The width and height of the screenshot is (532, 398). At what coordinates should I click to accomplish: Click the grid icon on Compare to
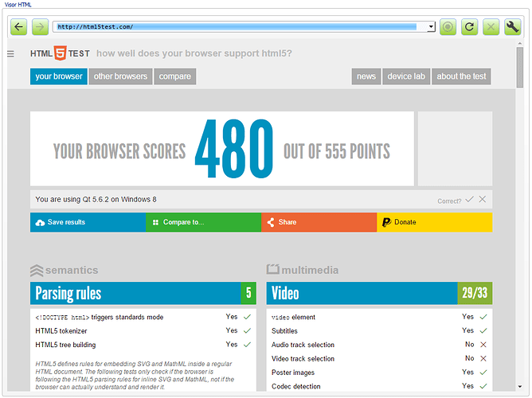[x=155, y=222]
